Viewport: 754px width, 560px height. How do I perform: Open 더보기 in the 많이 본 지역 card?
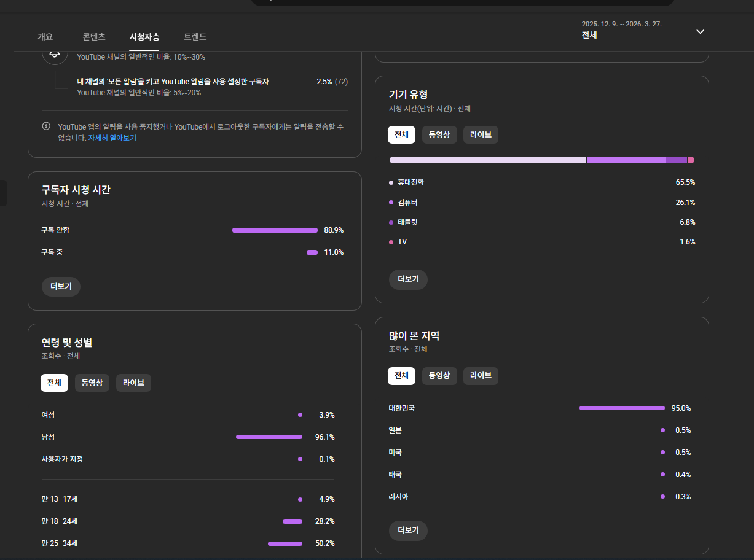click(x=408, y=530)
